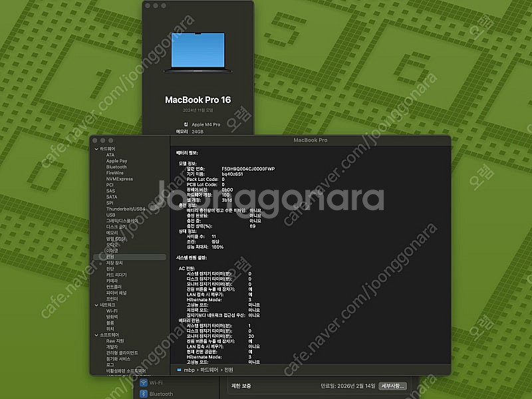Select Bluetooth in the System Information hardware list
532x399 pixels.
[116, 167]
